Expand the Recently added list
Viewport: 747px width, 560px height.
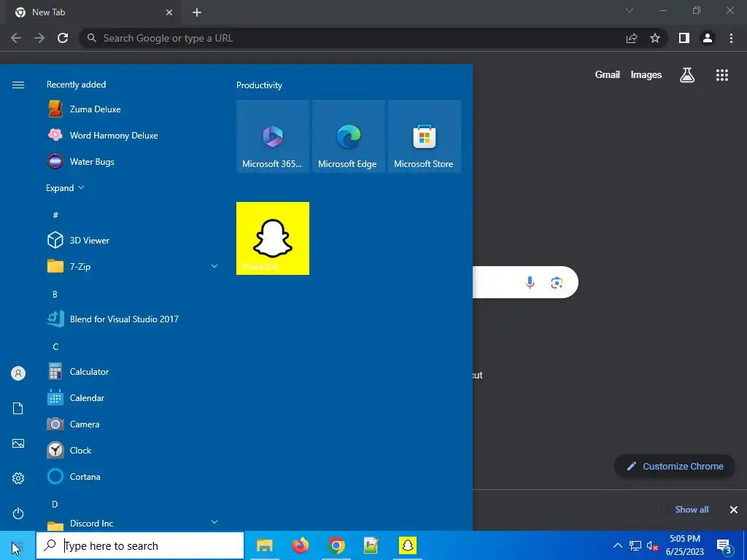tap(65, 187)
